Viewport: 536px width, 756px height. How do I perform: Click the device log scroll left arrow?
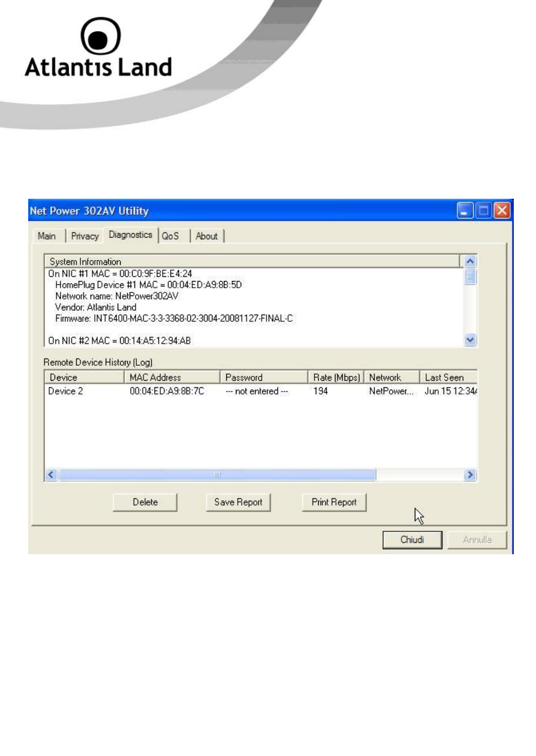click(51, 474)
